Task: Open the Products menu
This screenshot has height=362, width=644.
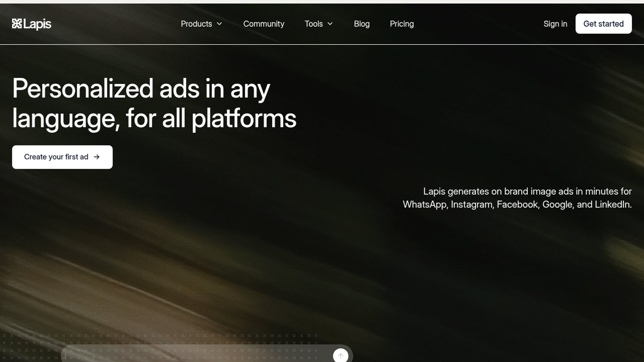Action: [x=196, y=24]
